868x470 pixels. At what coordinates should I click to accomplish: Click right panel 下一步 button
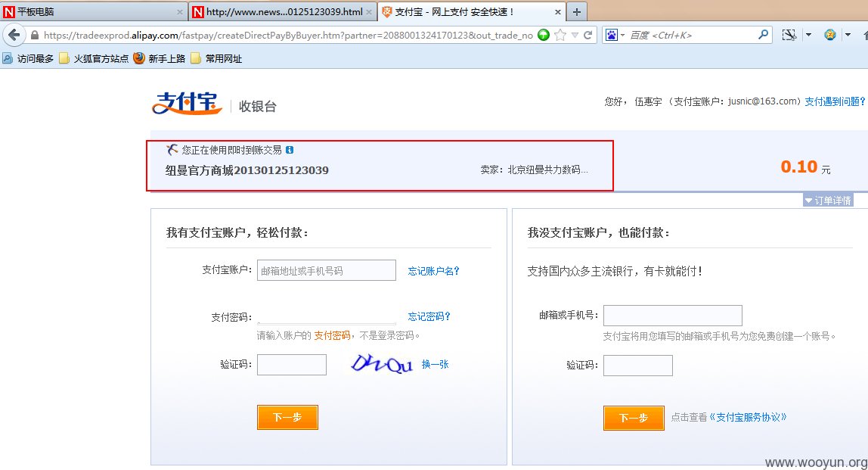[634, 418]
